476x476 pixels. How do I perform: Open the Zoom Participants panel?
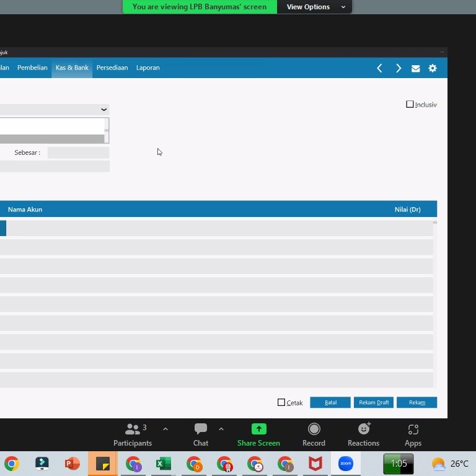[x=133, y=434]
